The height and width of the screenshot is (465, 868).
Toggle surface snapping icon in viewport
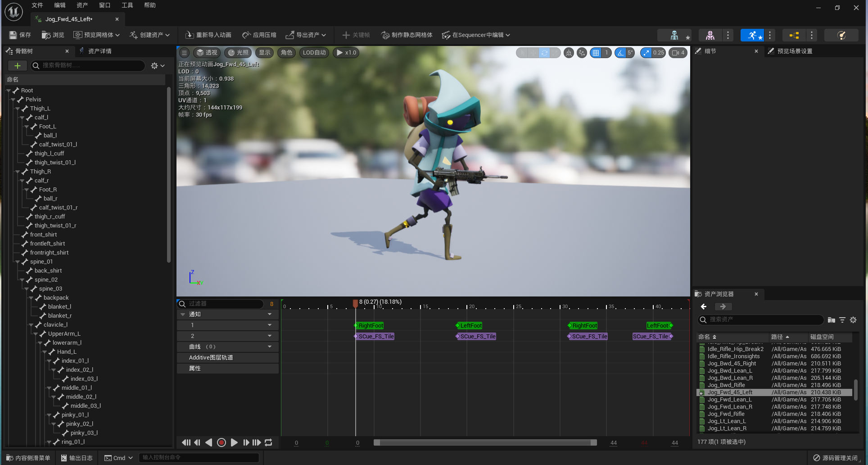click(582, 53)
